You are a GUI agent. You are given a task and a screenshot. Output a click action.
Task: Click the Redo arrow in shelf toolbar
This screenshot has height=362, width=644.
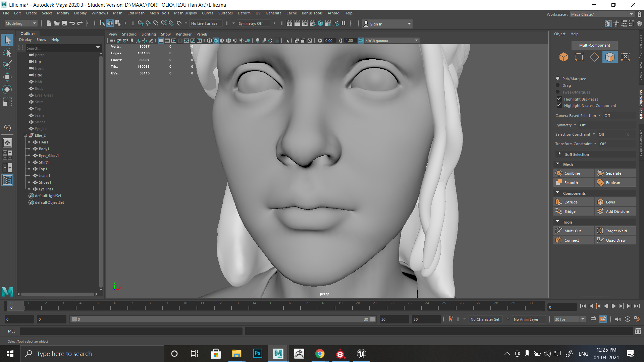[x=80, y=23]
